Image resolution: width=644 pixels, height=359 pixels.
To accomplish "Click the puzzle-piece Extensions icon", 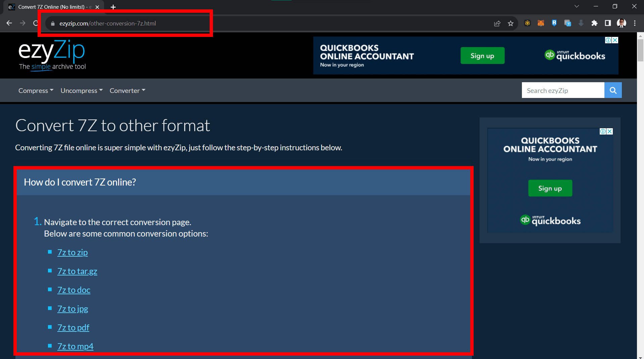I will [595, 23].
